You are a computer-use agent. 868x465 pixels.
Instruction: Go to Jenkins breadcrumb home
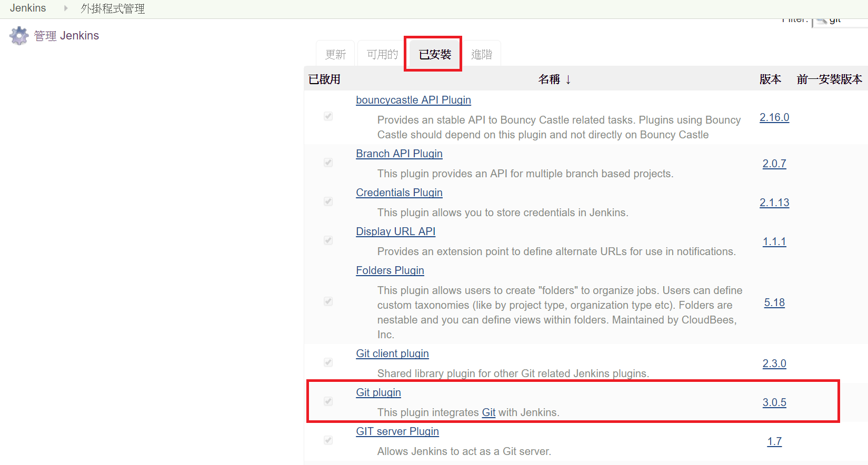coord(28,8)
